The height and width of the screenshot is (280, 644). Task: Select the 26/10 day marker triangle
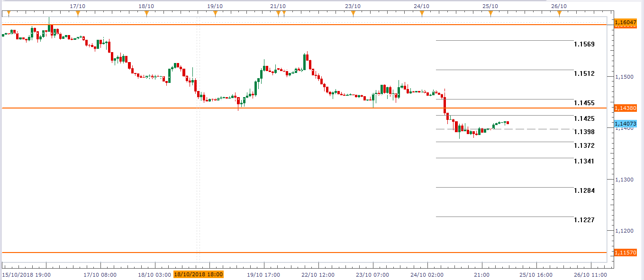pos(559,13)
